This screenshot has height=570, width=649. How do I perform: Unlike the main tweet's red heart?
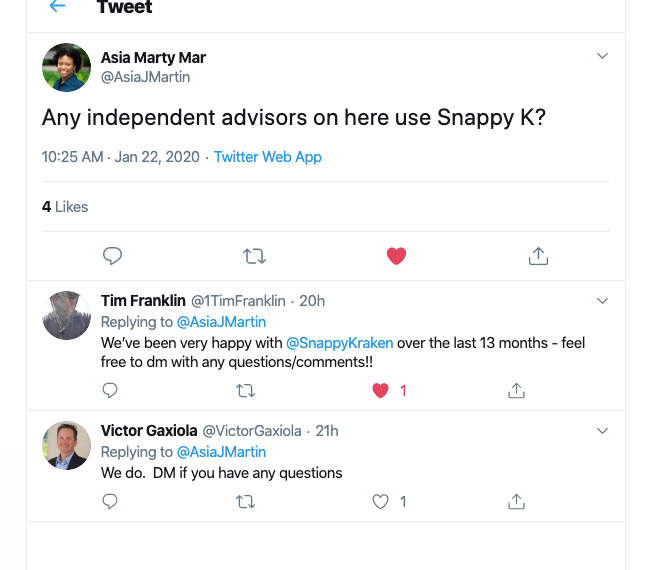(x=396, y=256)
